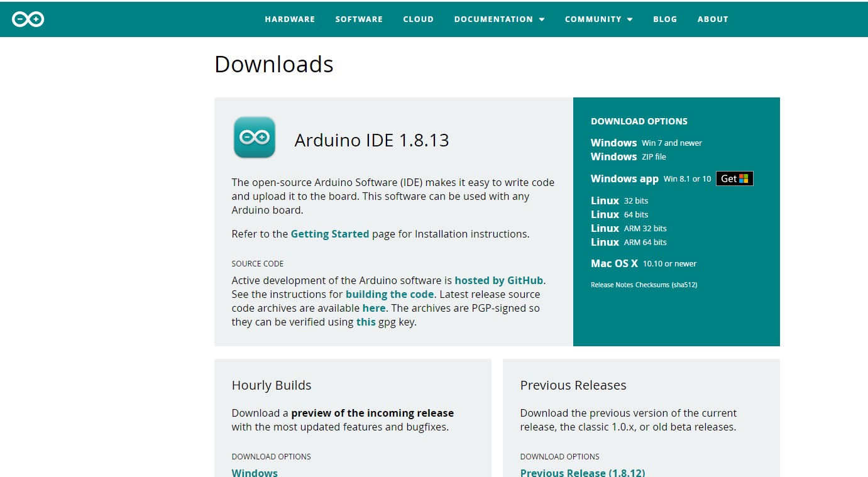
Task: Click the Hourly Builds heading
Action: (272, 385)
